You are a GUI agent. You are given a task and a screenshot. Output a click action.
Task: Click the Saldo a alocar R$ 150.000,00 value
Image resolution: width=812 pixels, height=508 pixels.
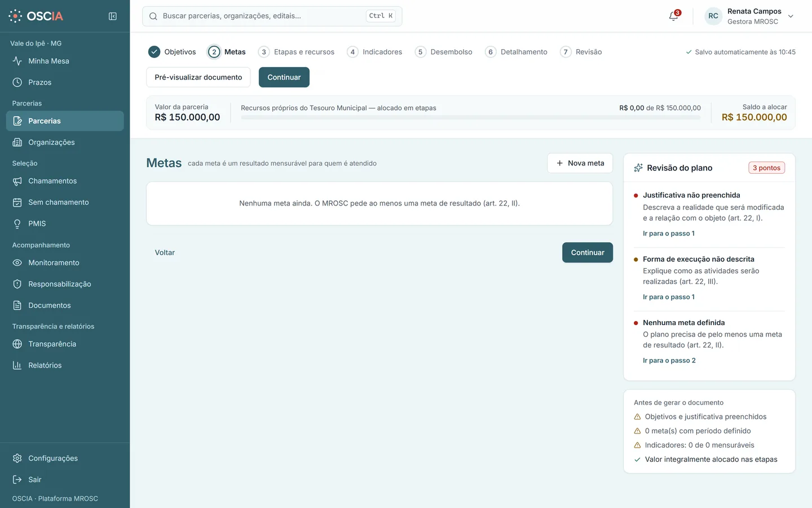pyautogui.click(x=754, y=117)
